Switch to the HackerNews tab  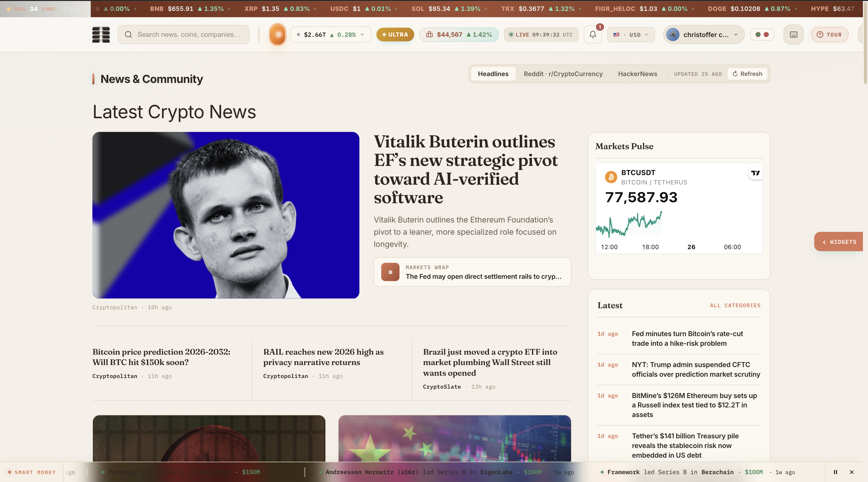(638, 74)
